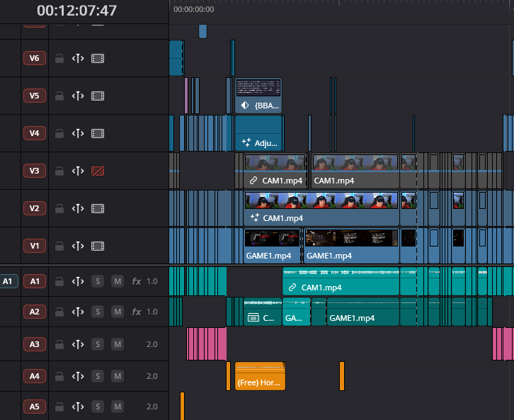Lock the V5 video track

[x=59, y=96]
